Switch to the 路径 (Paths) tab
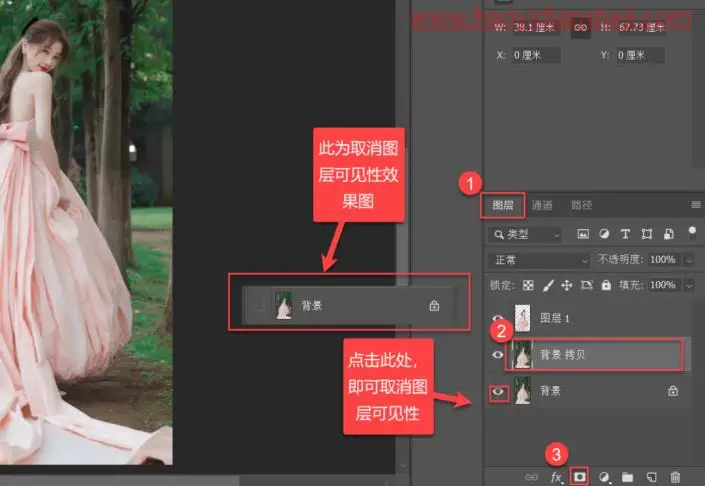This screenshot has height=486, width=705. pyautogui.click(x=581, y=205)
